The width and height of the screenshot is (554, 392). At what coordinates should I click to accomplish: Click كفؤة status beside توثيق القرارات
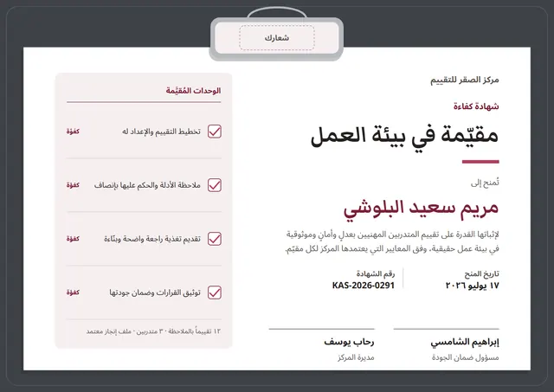tap(73, 292)
